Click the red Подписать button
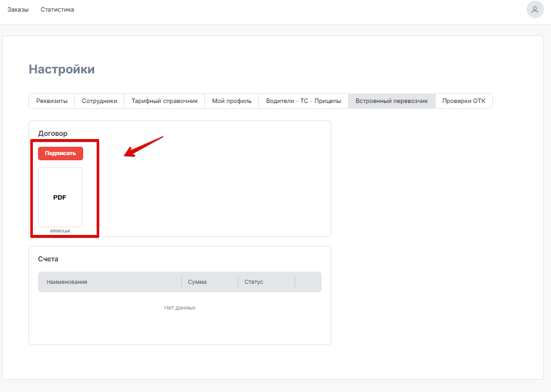 (x=61, y=153)
